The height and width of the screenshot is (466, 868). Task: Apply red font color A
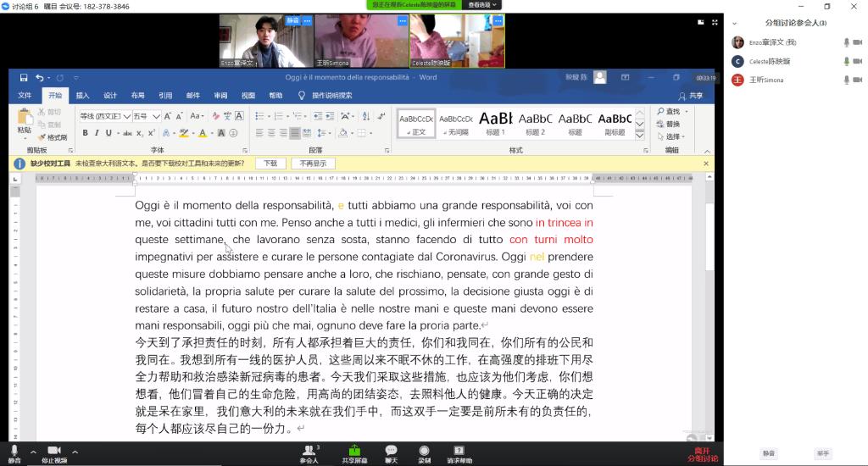(203, 133)
